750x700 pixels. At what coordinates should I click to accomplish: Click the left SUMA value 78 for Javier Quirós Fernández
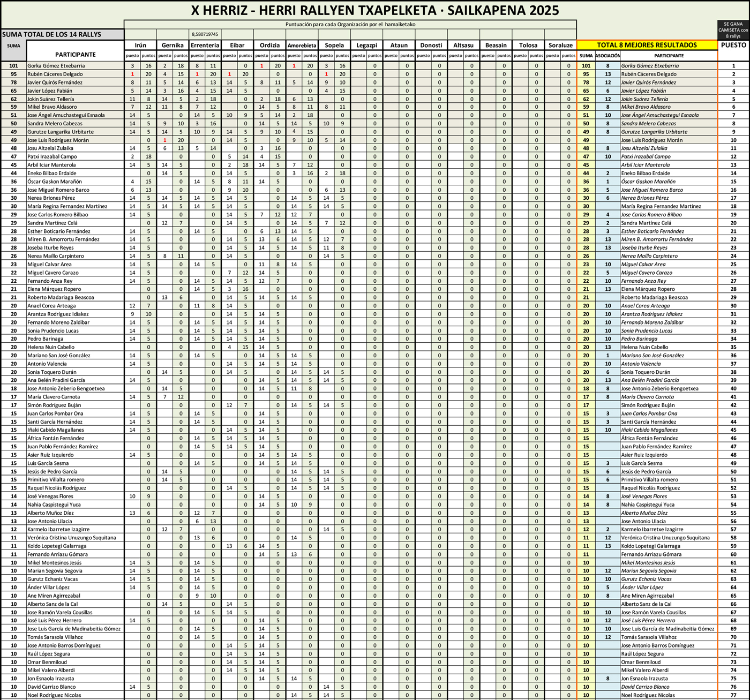tap(13, 82)
